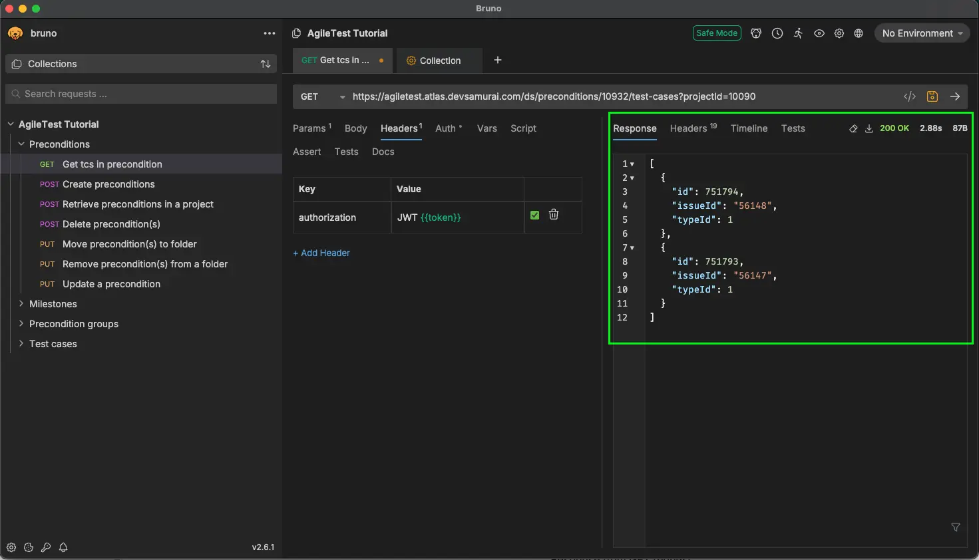Delete the authorization header with trash icon
The width and height of the screenshot is (979, 560).
[x=554, y=214]
